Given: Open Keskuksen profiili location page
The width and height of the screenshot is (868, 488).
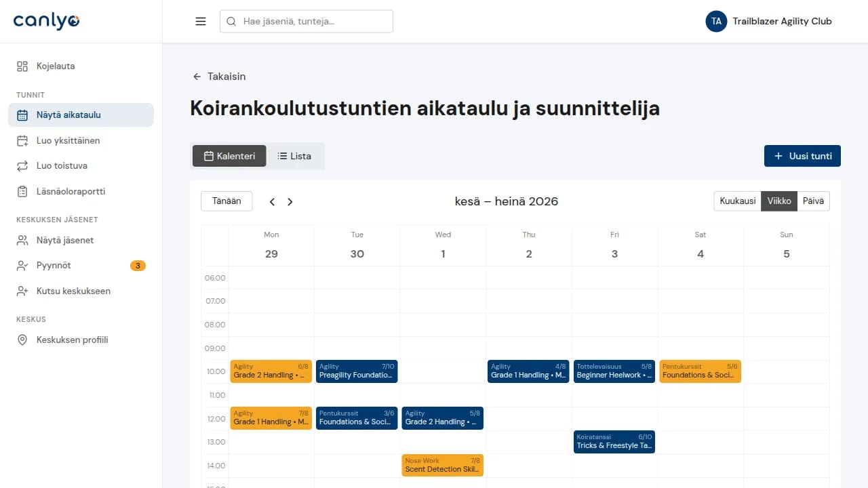Looking at the screenshot, I should pos(81,340).
